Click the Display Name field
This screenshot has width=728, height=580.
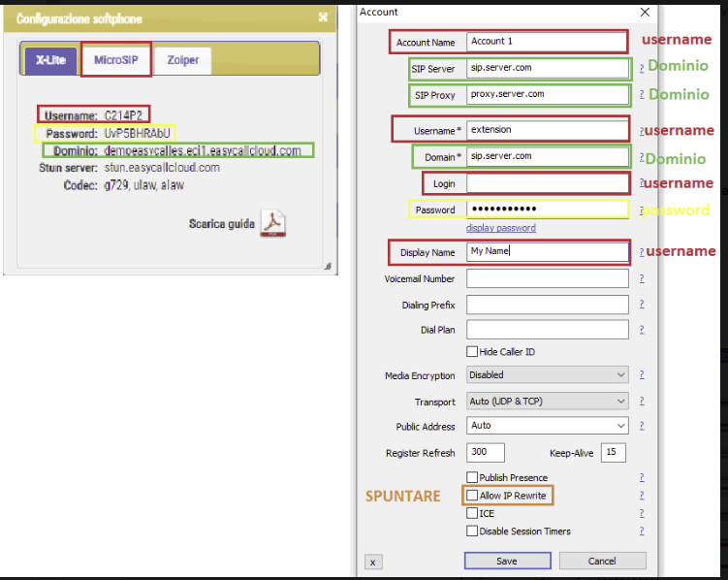548,252
